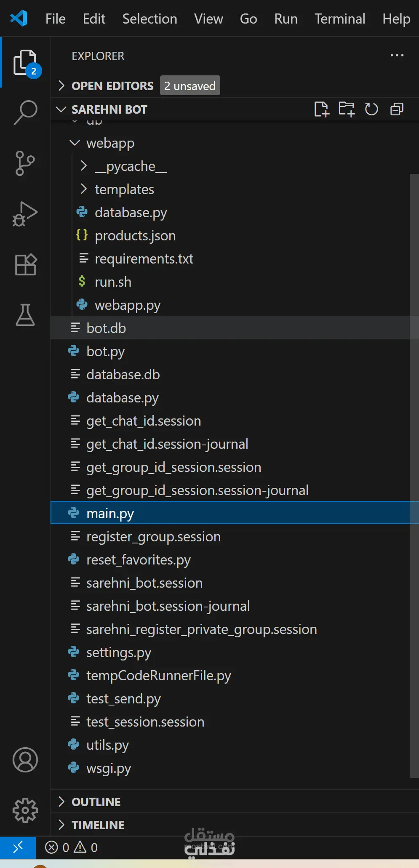Expand the OUTLINE section

(x=96, y=802)
